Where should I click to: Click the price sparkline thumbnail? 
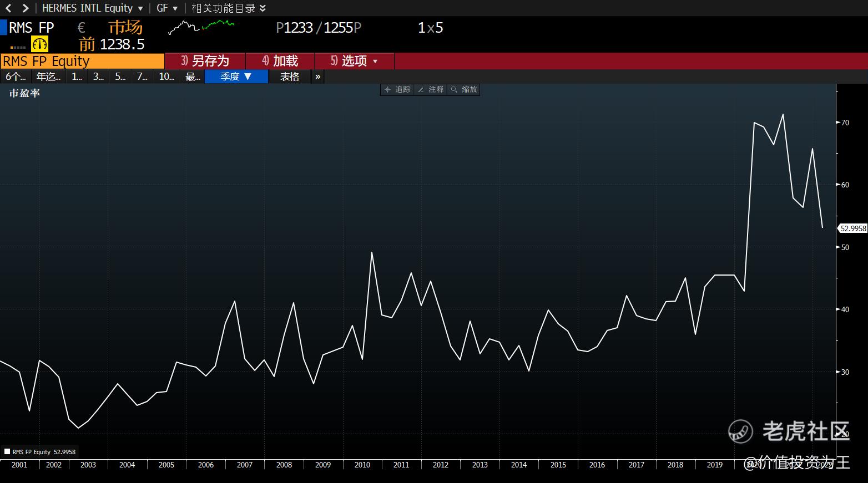pos(201,27)
